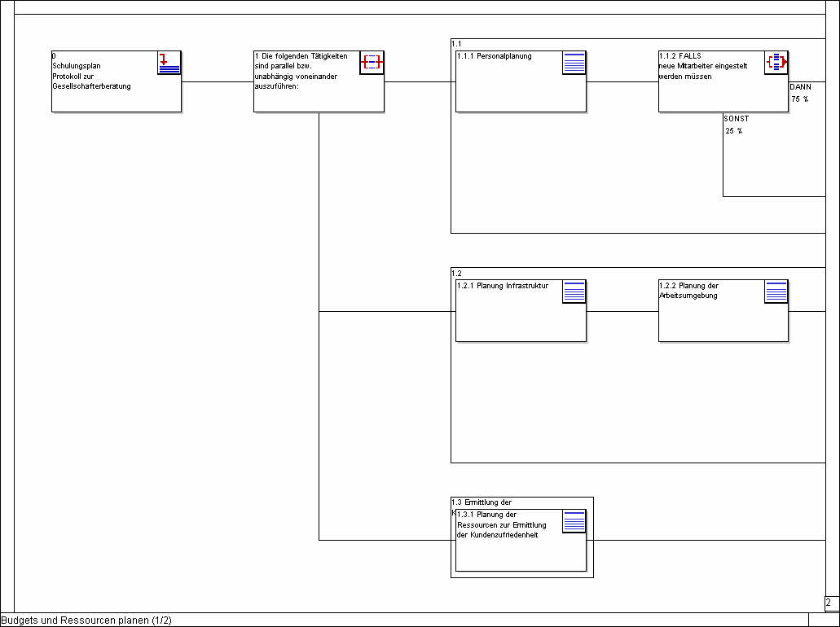Viewport: 840px width, 627px height.
Task: Select the 1.2.2 Planung der Arbeitsumgebung text
Action: (x=689, y=291)
